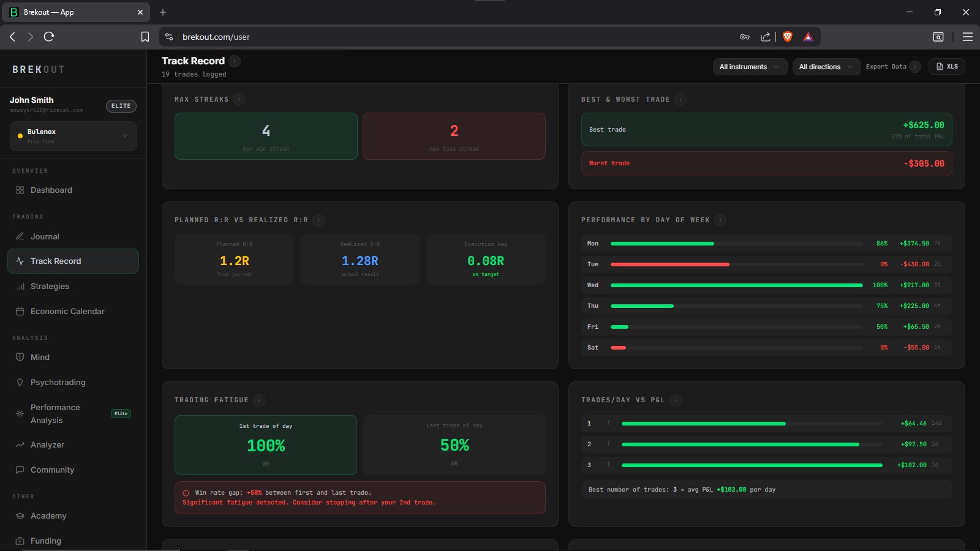This screenshot has width=980, height=551.
Task: Click the info icon next to Export Data
Action: (915, 67)
